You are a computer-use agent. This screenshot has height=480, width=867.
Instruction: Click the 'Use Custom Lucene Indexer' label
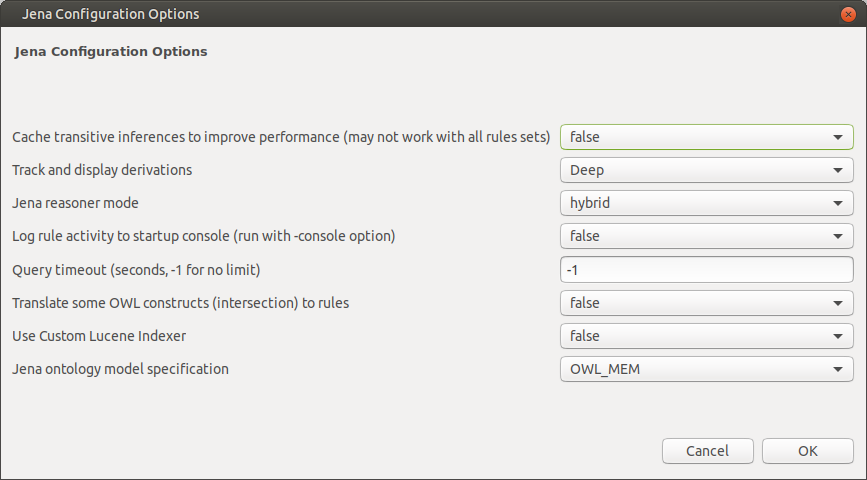coord(99,336)
